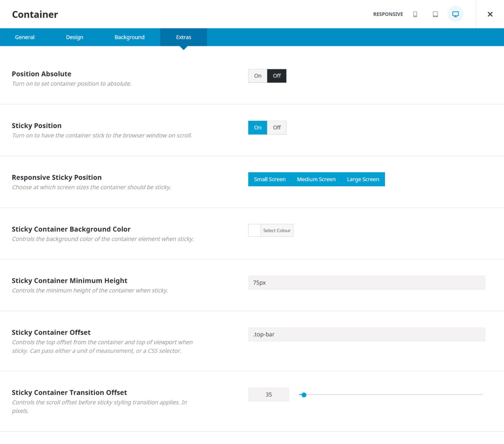Screen dimensions: 504x444
Task: Open the Background tab
Action: [129, 37]
